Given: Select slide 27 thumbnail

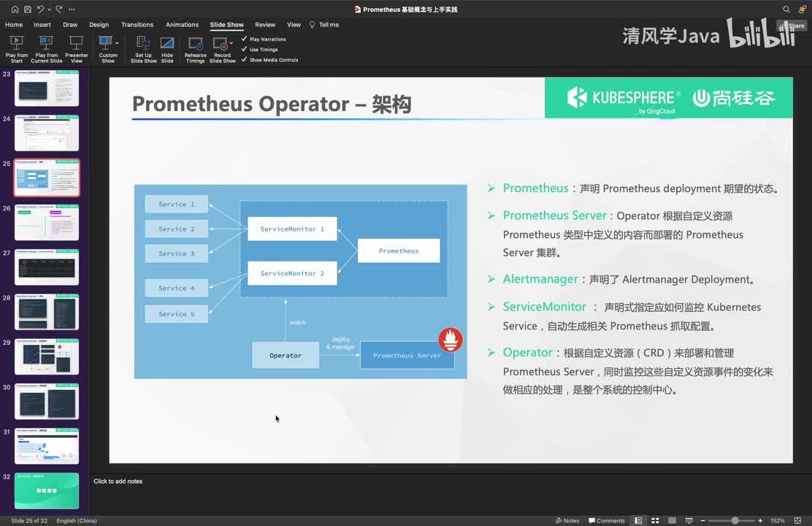Looking at the screenshot, I should tap(47, 267).
